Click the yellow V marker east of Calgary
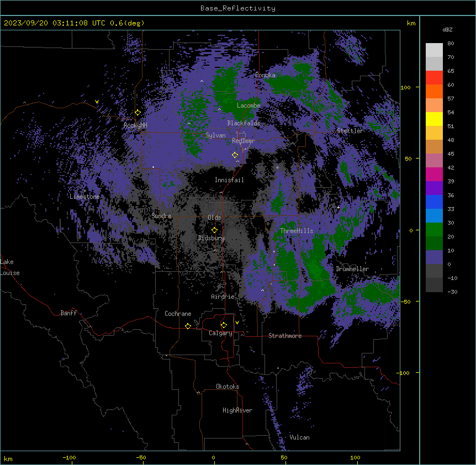 tap(237, 323)
